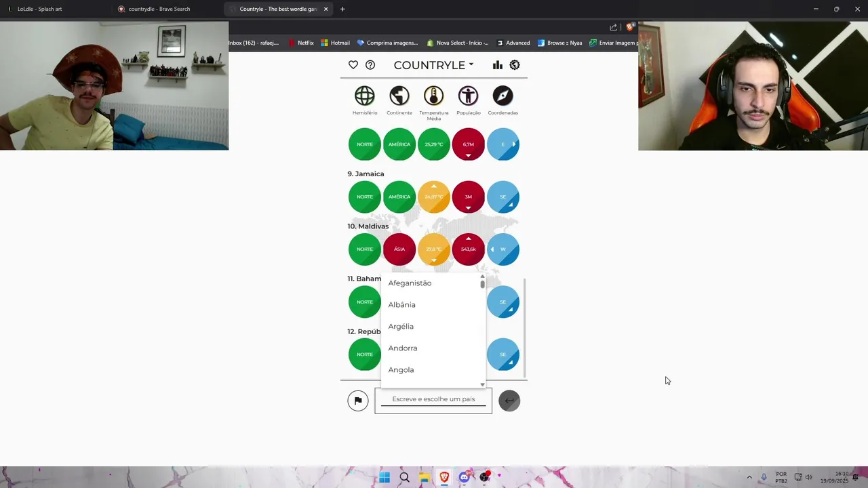Click the Brave shields icon
This screenshot has width=868, height=488.
click(630, 27)
